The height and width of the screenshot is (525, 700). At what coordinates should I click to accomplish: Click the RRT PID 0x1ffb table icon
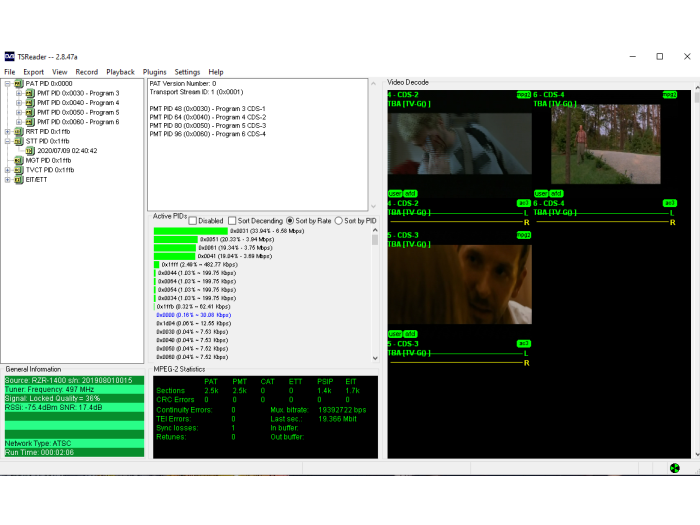[18, 132]
